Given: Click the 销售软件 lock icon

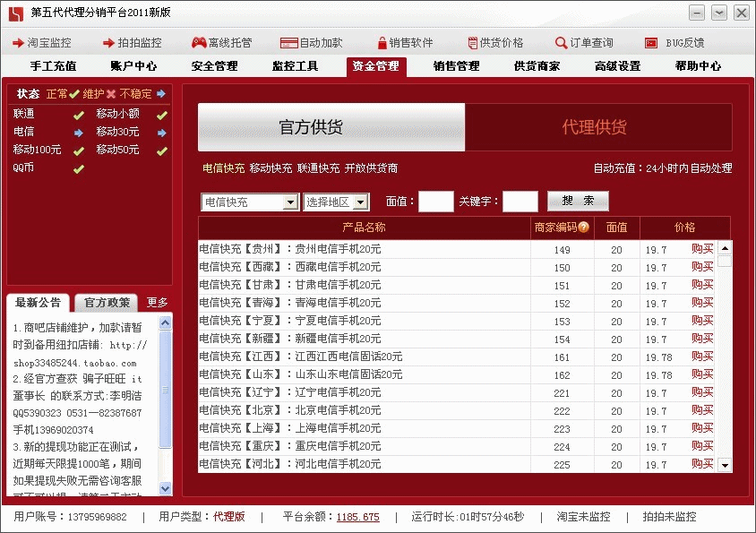Looking at the screenshot, I should (382, 43).
